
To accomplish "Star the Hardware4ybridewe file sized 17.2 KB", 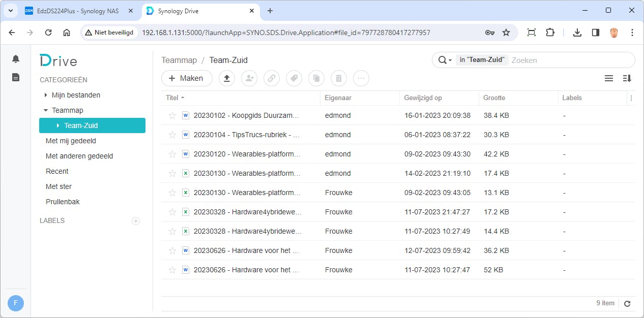I will (x=172, y=212).
